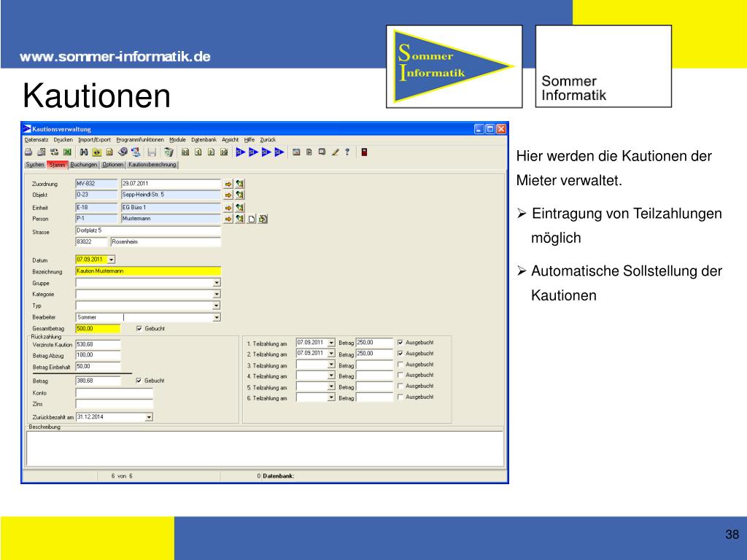
Task: Click the question mark help icon
Action: 347,152
